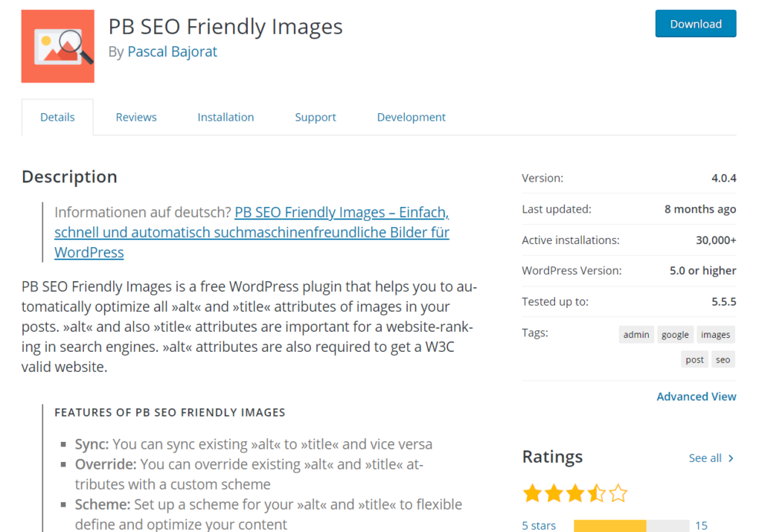This screenshot has height=532, width=762.
Task: Click the chevron arrow next to See all
Action: pos(731,458)
